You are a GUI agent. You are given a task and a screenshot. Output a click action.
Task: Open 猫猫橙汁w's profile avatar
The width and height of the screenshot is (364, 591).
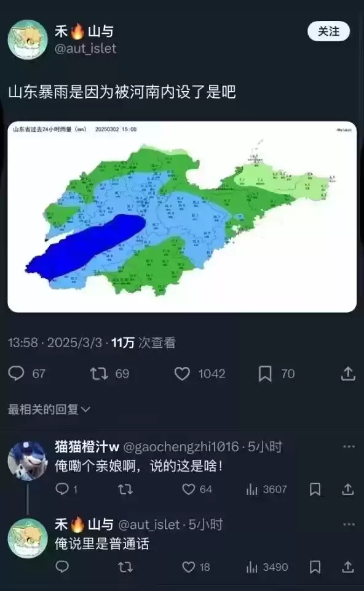[28, 460]
